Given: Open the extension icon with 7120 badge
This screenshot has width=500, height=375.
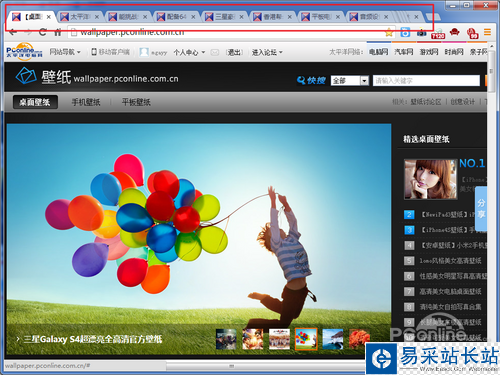Looking at the screenshot, I should click(x=438, y=33).
